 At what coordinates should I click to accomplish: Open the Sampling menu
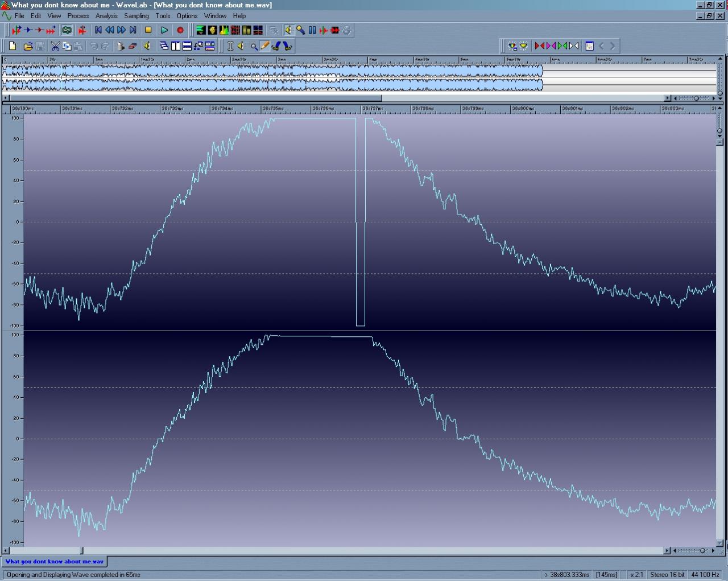tap(136, 16)
